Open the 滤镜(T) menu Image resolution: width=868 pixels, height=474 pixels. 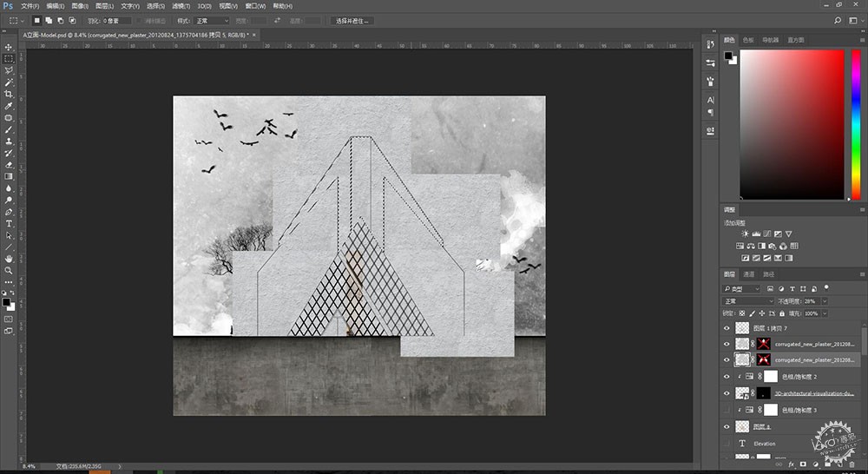(x=181, y=6)
